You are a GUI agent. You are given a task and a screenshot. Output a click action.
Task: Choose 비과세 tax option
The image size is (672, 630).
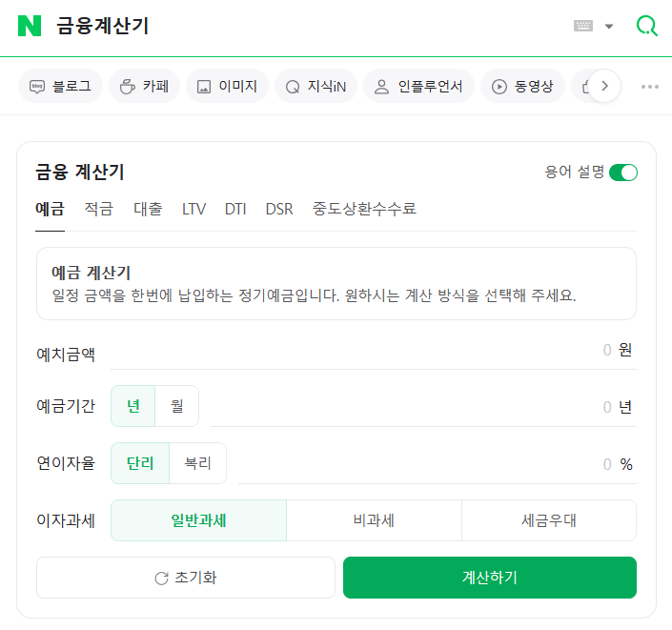374,520
